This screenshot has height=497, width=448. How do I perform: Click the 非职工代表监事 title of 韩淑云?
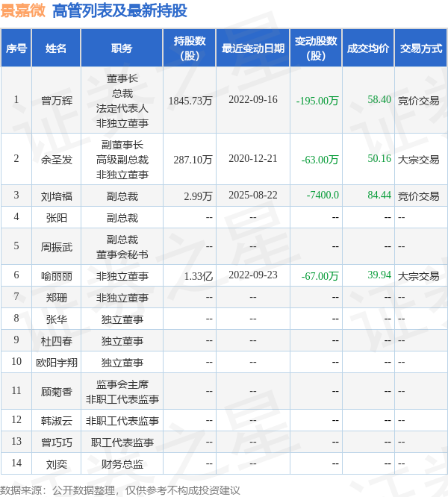pos(122,421)
